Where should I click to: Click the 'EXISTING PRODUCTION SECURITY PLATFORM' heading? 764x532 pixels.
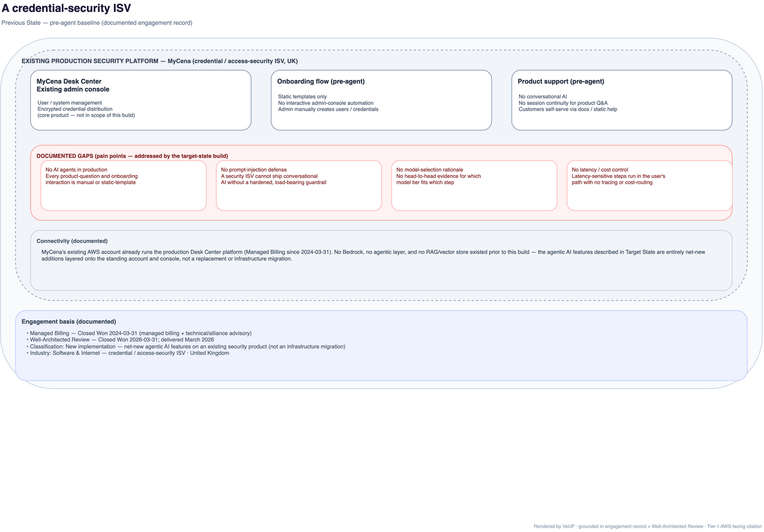[159, 61]
